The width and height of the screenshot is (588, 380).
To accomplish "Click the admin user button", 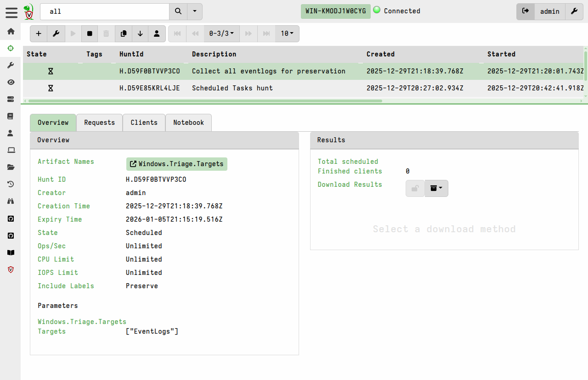I will tap(549, 11).
